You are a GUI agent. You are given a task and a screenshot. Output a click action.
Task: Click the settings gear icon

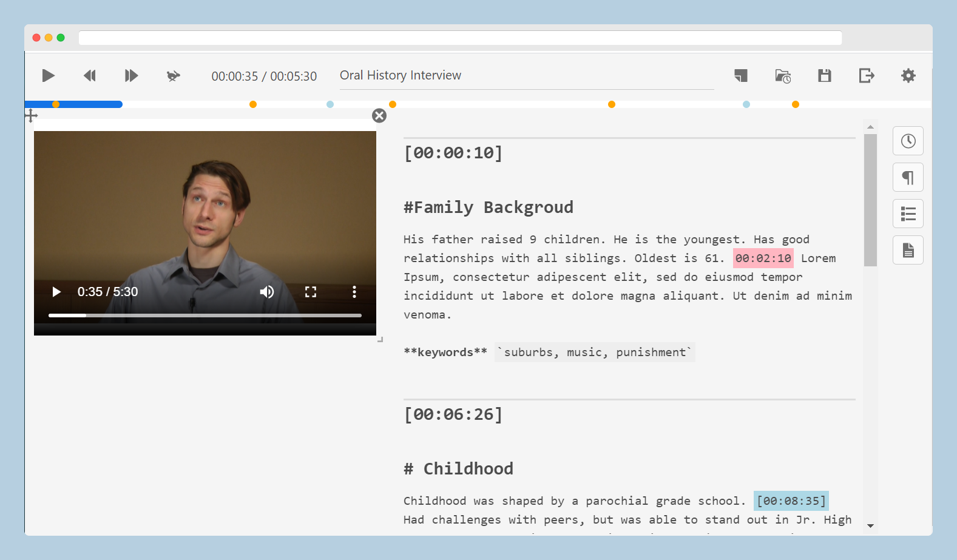click(908, 76)
